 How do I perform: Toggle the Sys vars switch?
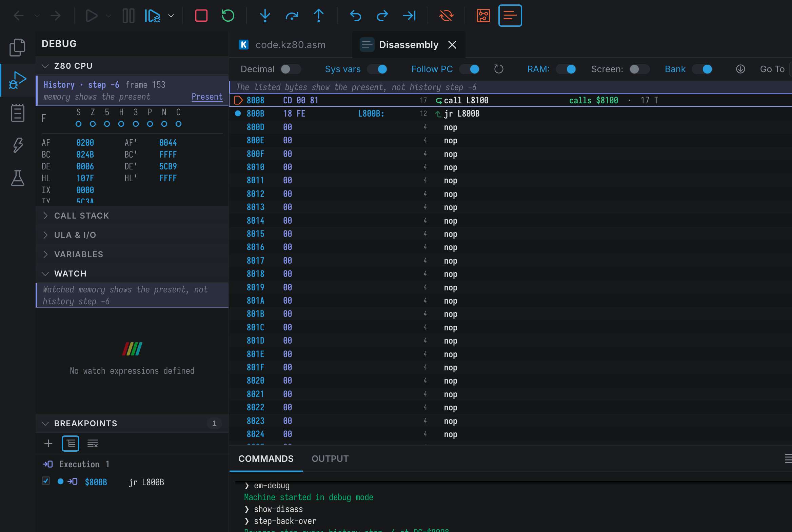377,69
